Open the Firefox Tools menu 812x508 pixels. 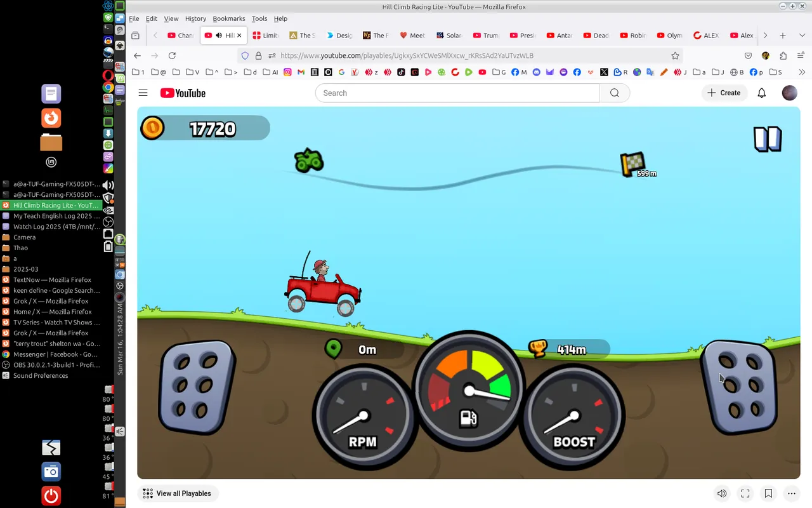259,18
